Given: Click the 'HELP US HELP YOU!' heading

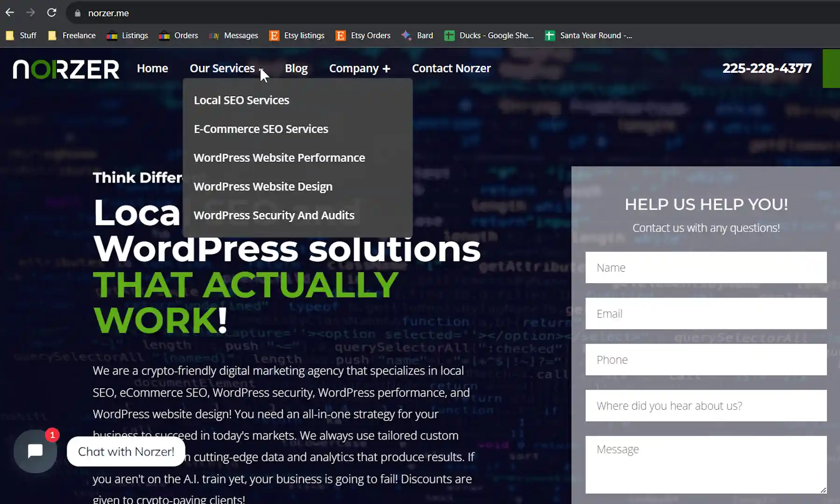Looking at the screenshot, I should (x=706, y=204).
